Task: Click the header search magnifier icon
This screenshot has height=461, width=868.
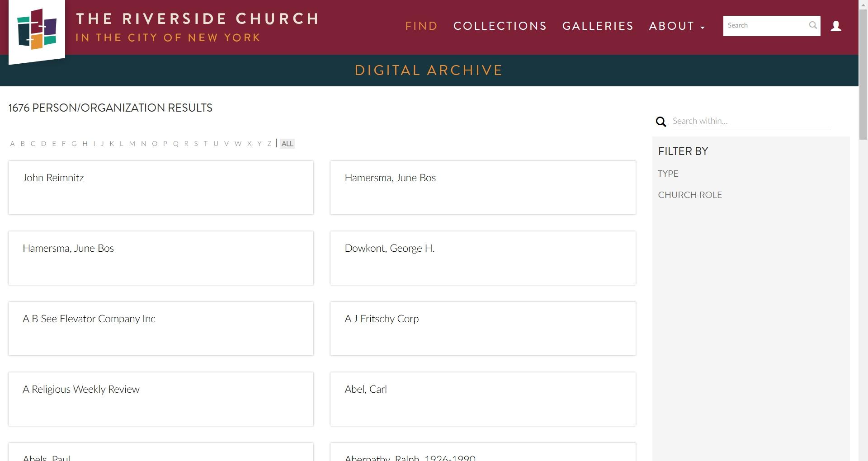Action: [812, 25]
